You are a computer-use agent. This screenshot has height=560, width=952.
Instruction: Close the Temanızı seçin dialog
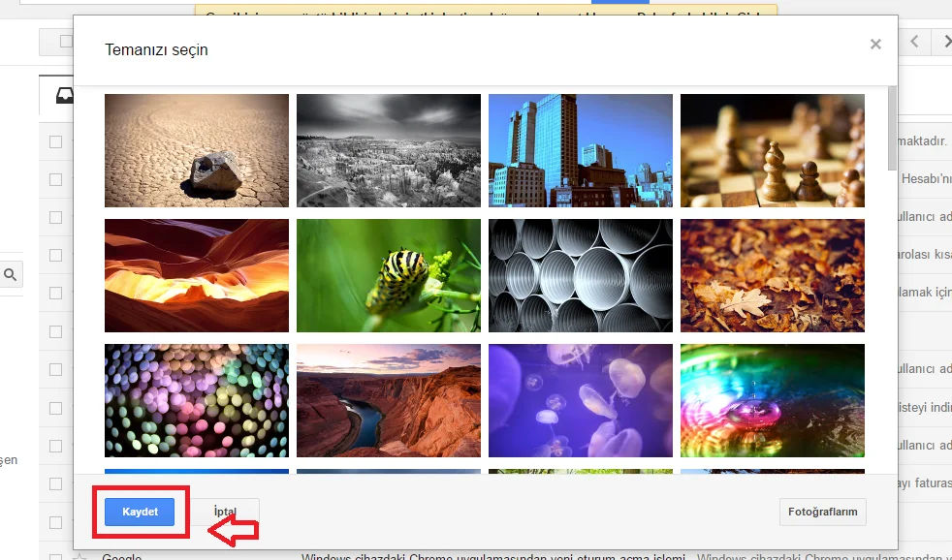pos(875,45)
